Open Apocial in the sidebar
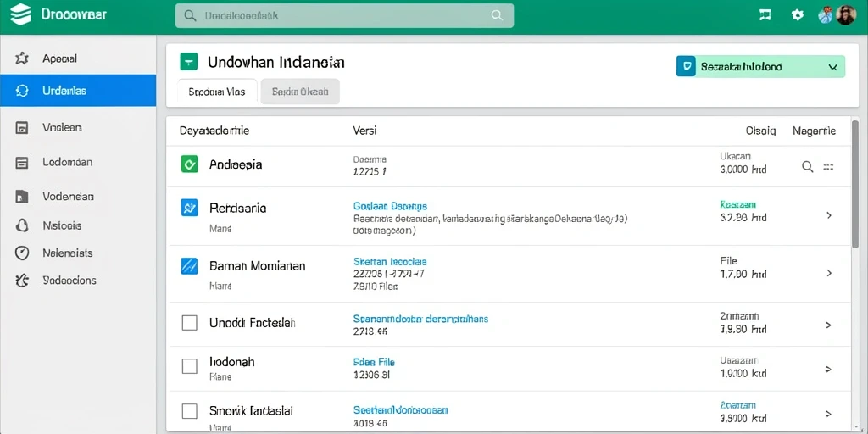Viewport: 868px width, 434px height. pyautogui.click(x=78, y=58)
